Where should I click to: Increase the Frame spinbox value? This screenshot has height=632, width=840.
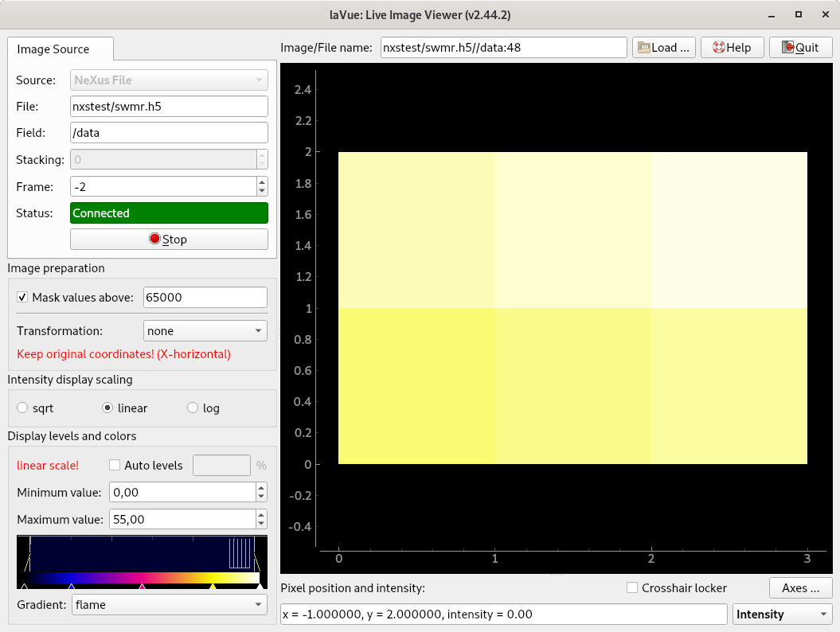pos(262,181)
